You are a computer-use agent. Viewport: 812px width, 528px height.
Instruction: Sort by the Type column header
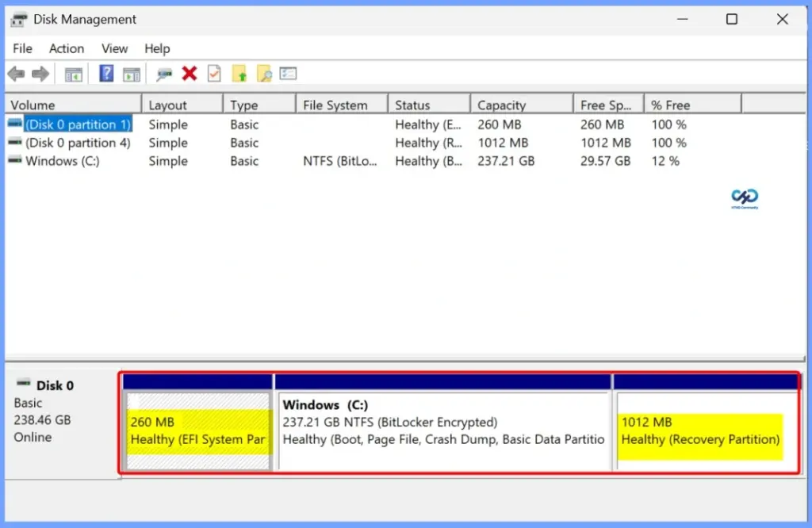point(259,105)
